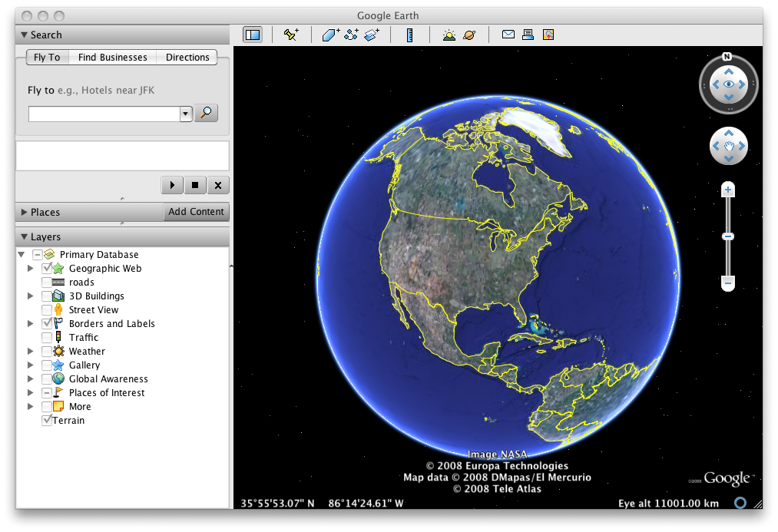This screenshot has width=778, height=532.
Task: Enable the roads layer checkbox
Action: [47, 282]
